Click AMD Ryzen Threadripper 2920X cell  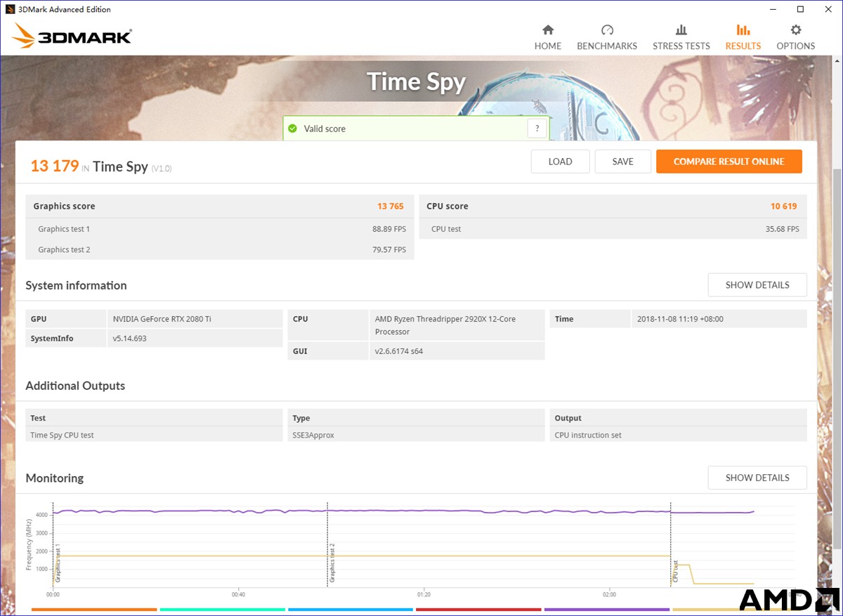click(457, 325)
